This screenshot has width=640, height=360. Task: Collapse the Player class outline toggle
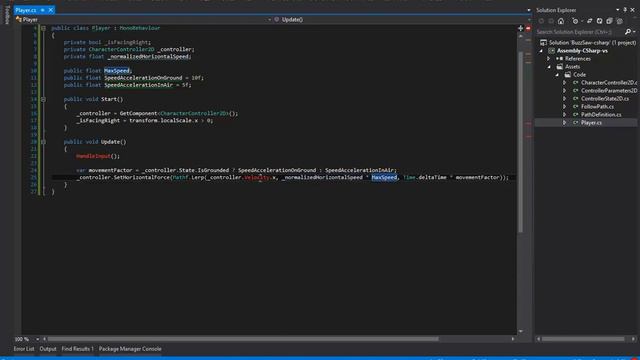click(x=43, y=28)
